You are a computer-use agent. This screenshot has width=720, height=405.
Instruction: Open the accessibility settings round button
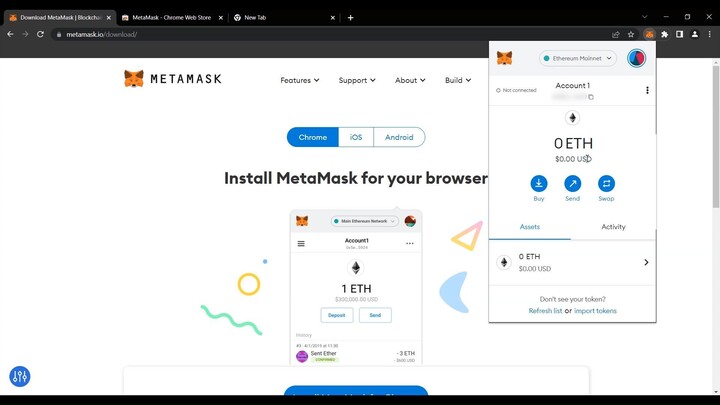(20, 377)
